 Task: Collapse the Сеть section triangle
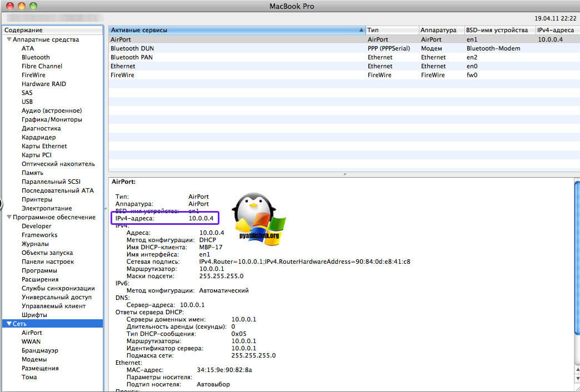tap(9, 324)
